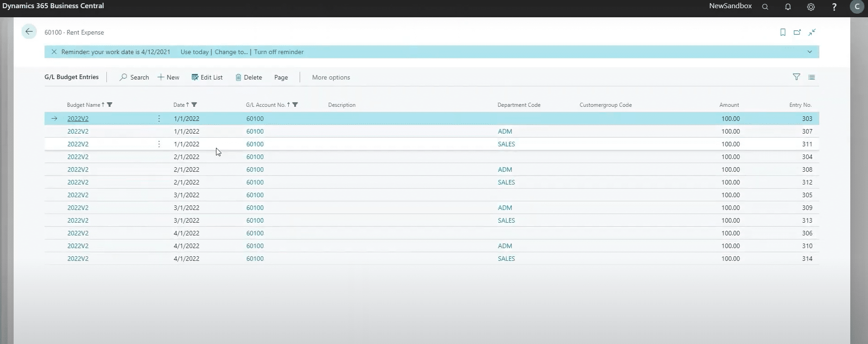The image size is (868, 344).
Task: Open the notifications bell icon
Action: 788,7
